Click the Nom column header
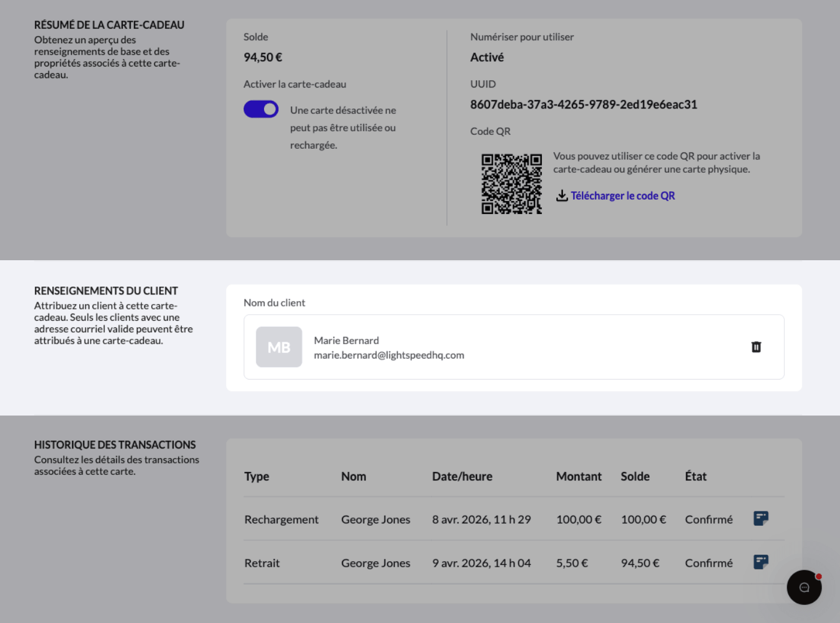This screenshot has height=623, width=840. pos(353,477)
